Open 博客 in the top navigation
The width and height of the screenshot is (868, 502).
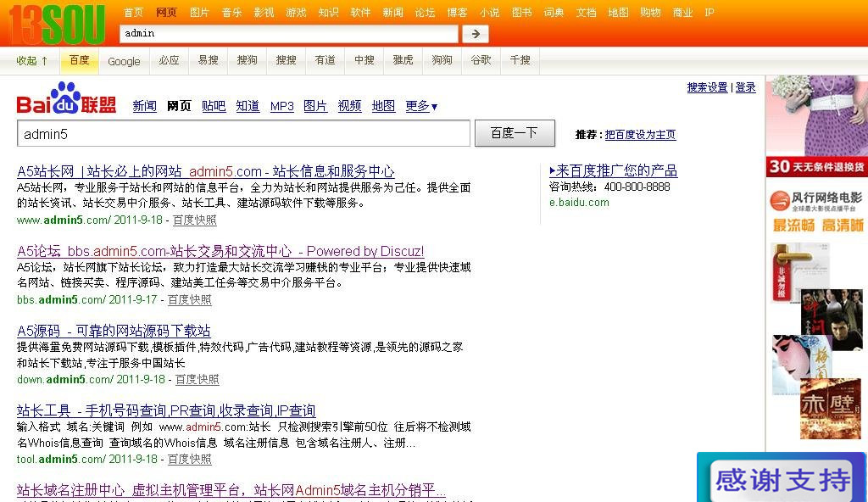tap(457, 12)
